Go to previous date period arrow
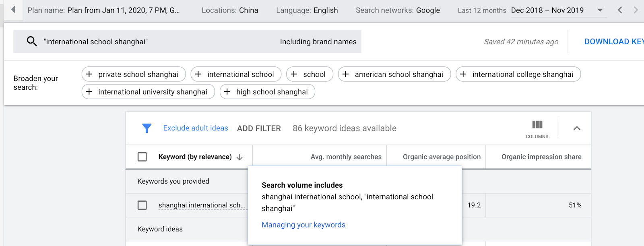This screenshot has width=644, height=246. (620, 10)
